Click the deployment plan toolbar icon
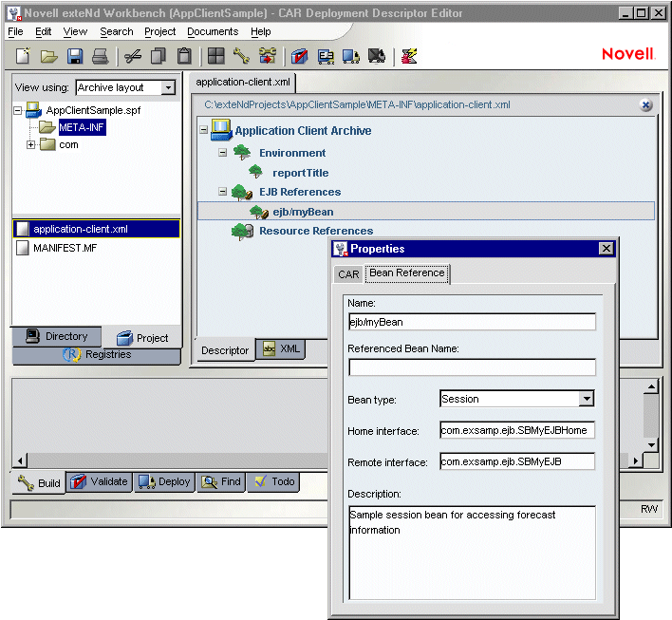 pyautogui.click(x=326, y=56)
